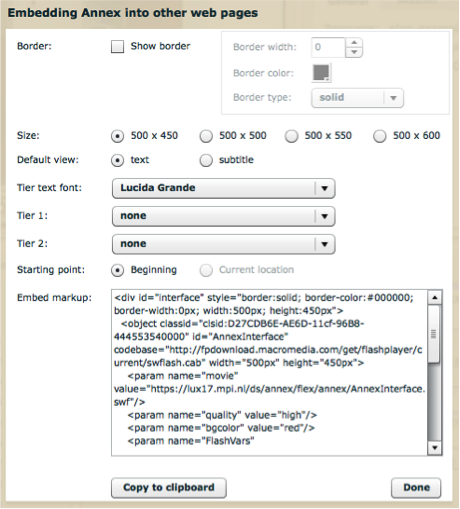This screenshot has height=509, width=460.
Task: Set default view to text
Action: 117,160
